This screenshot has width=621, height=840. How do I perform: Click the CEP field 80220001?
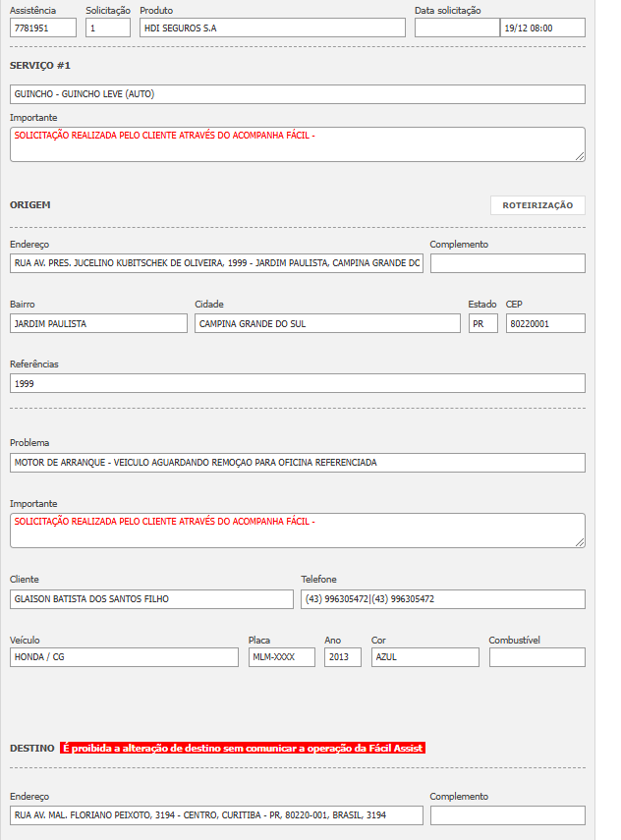pyautogui.click(x=545, y=323)
